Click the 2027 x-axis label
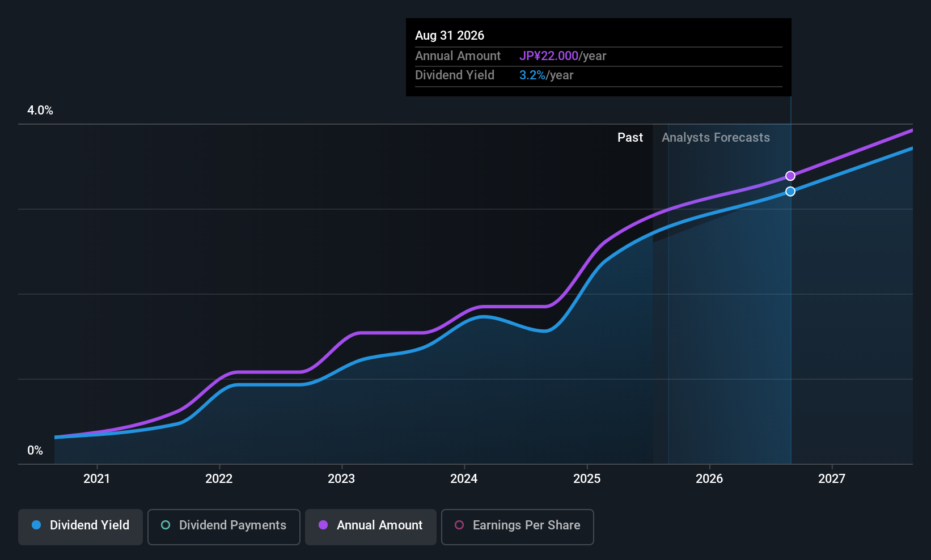931x560 pixels. (x=832, y=479)
